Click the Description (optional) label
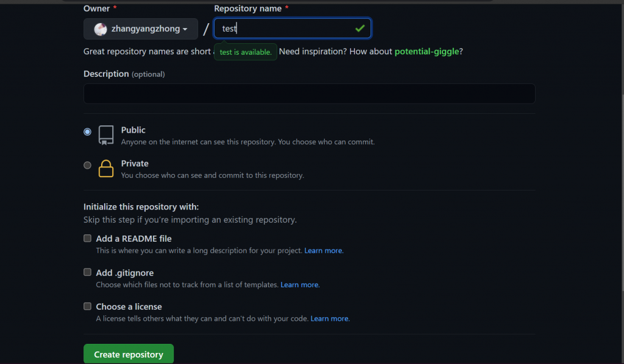The width and height of the screenshot is (624, 364). tap(124, 74)
